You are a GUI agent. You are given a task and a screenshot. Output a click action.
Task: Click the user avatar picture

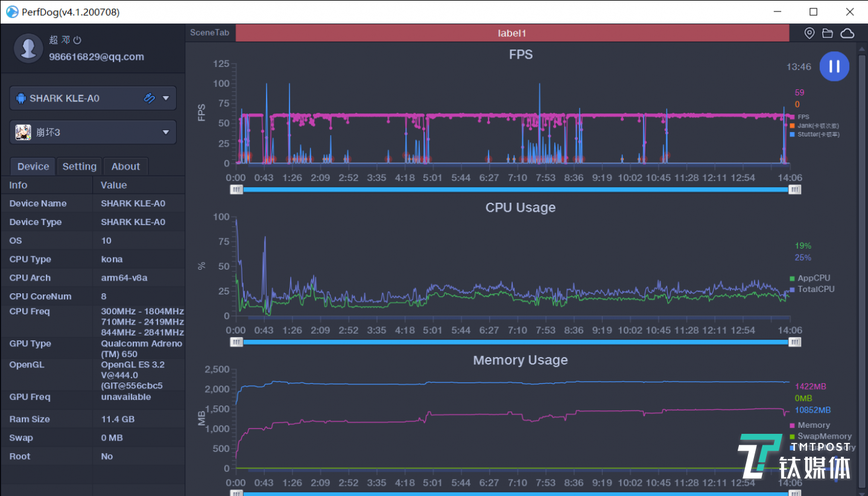(x=28, y=48)
